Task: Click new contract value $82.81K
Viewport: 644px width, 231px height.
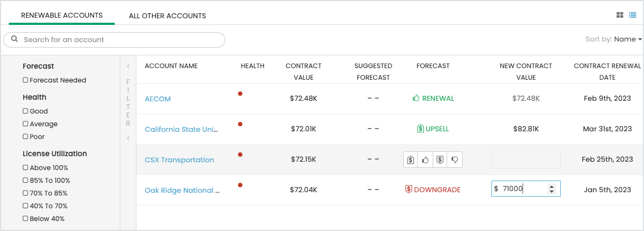Action: (526, 129)
